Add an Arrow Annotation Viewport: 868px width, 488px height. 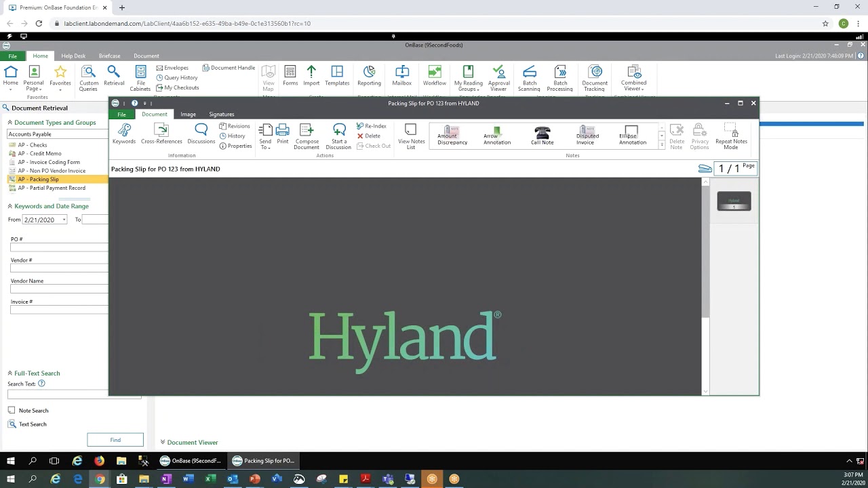497,136
